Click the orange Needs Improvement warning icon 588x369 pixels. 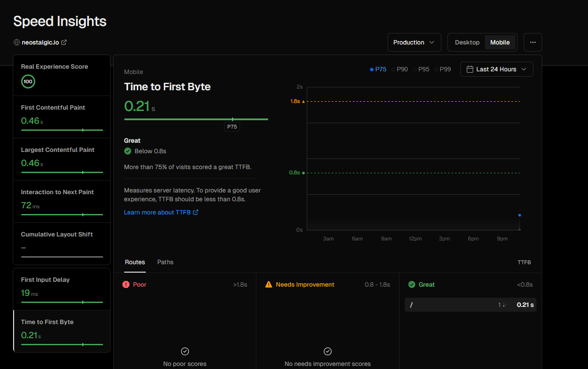point(269,284)
